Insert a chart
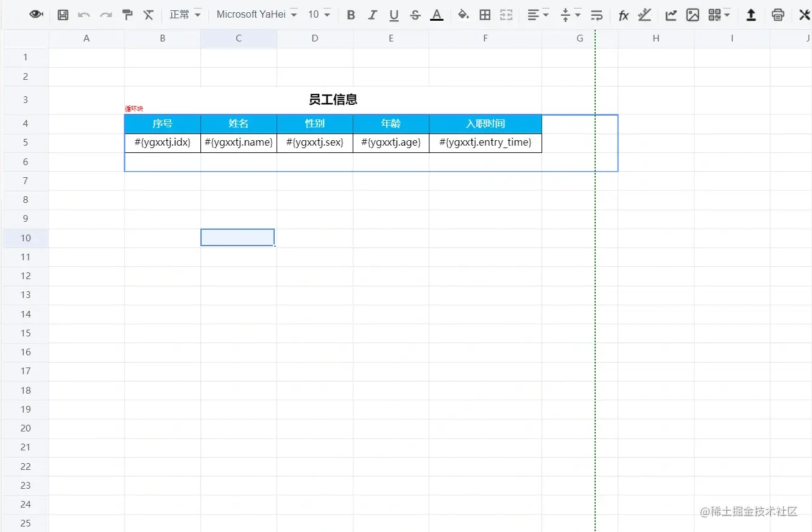This screenshot has height=532, width=812. click(x=671, y=15)
